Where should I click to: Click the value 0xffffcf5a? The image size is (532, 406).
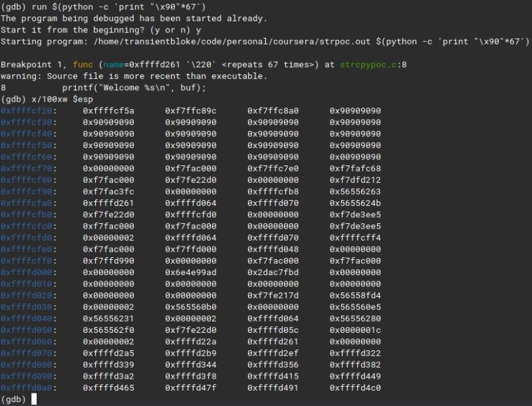coord(108,111)
